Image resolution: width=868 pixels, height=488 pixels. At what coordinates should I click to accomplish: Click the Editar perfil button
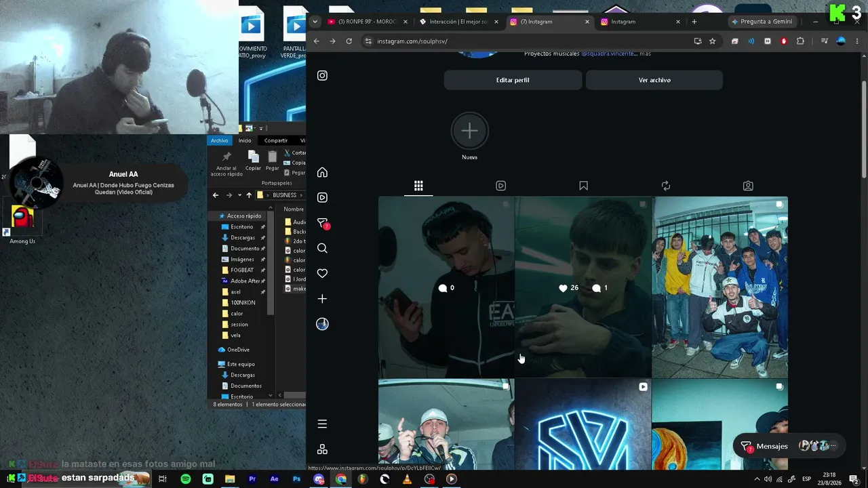pyautogui.click(x=513, y=80)
